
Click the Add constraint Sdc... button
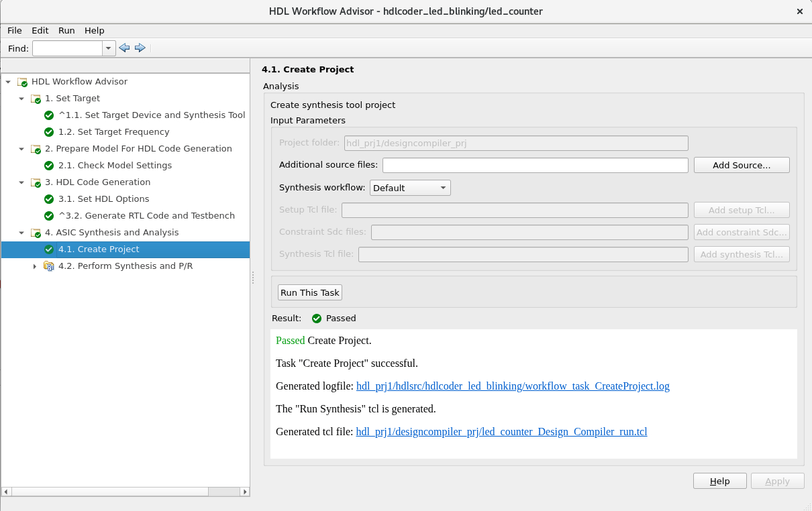[742, 232]
